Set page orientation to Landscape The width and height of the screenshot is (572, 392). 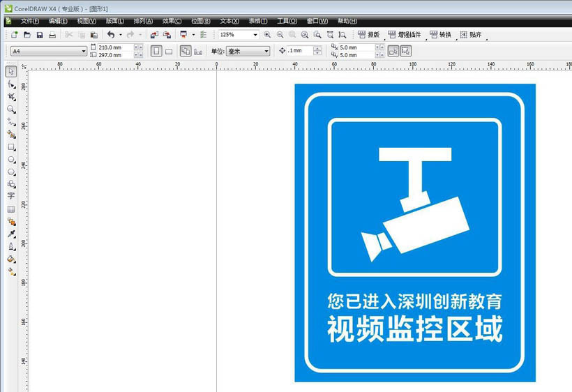(x=169, y=52)
